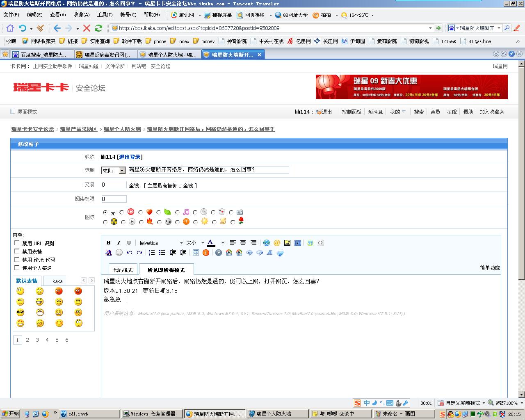
Task: Insert a numbered list in the editor
Action: point(152,253)
